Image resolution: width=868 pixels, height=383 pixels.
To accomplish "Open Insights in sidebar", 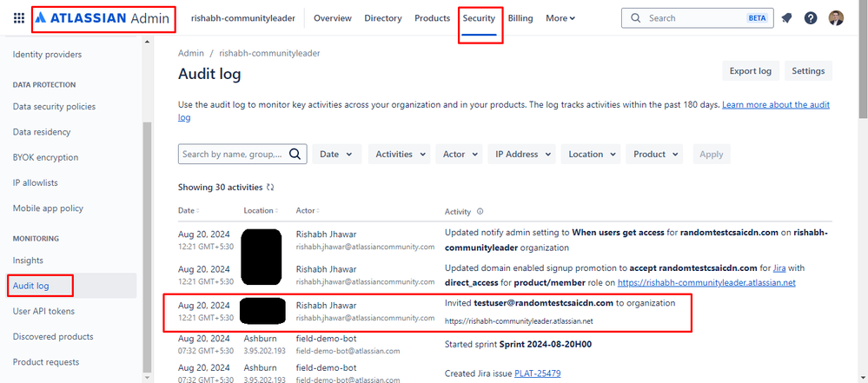I will coord(28,261).
